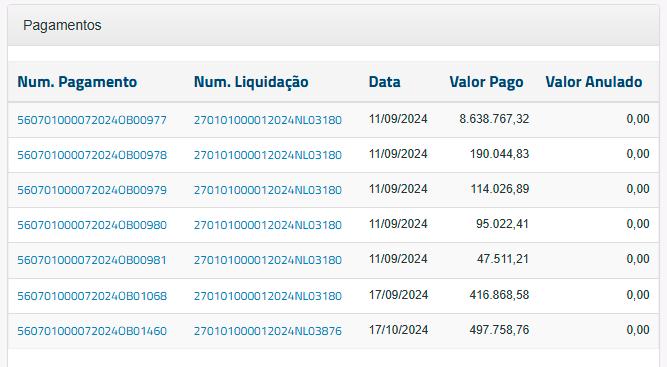Open liquidação NL03180 in the B00980 row
667x367 pixels.
click(x=268, y=225)
